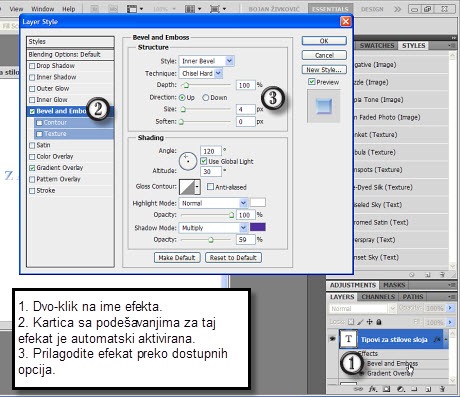This screenshot has height=397, width=460.
Task: Switch to the Channels tab
Action: click(x=378, y=297)
